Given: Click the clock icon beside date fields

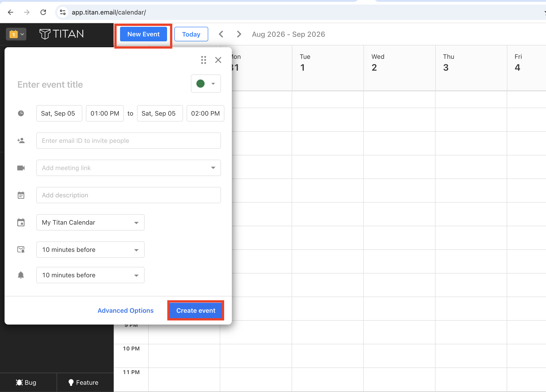Looking at the screenshot, I should click(21, 113).
